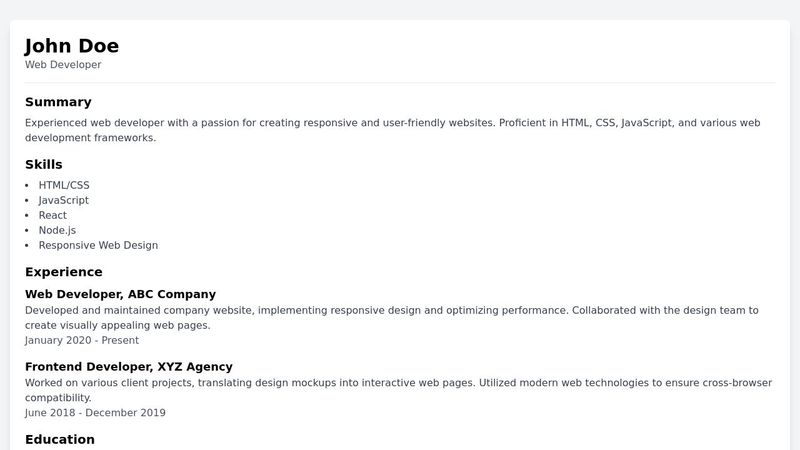Click the JavaScript skill entry
Image resolution: width=800 pixels, height=450 pixels.
click(x=64, y=200)
